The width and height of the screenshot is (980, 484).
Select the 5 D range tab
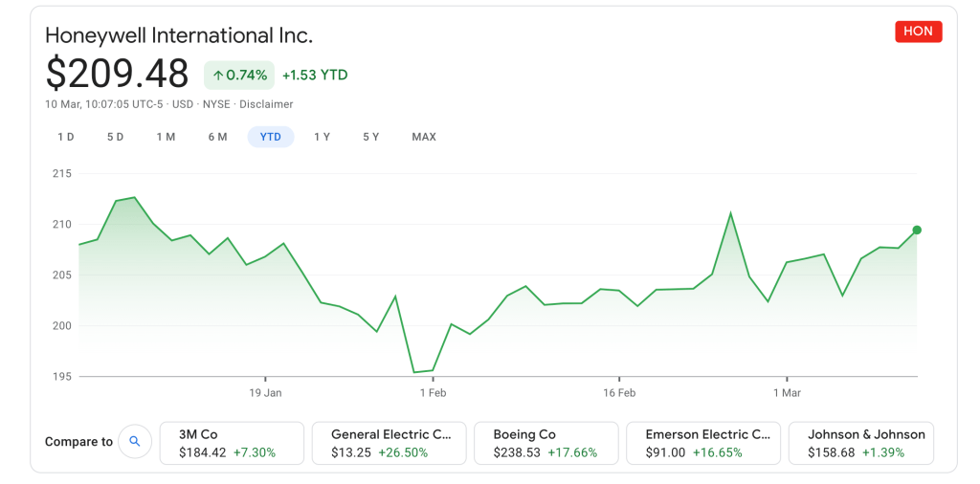pyautogui.click(x=116, y=137)
